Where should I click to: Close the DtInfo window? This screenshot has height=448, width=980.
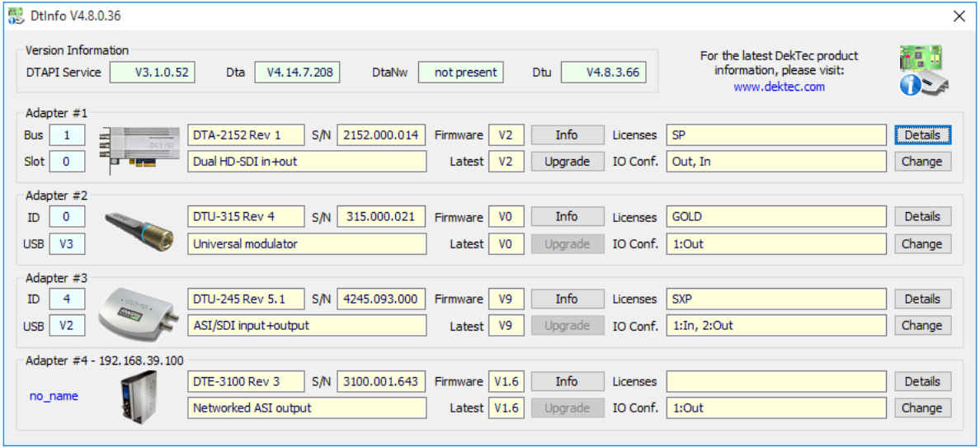(x=959, y=17)
